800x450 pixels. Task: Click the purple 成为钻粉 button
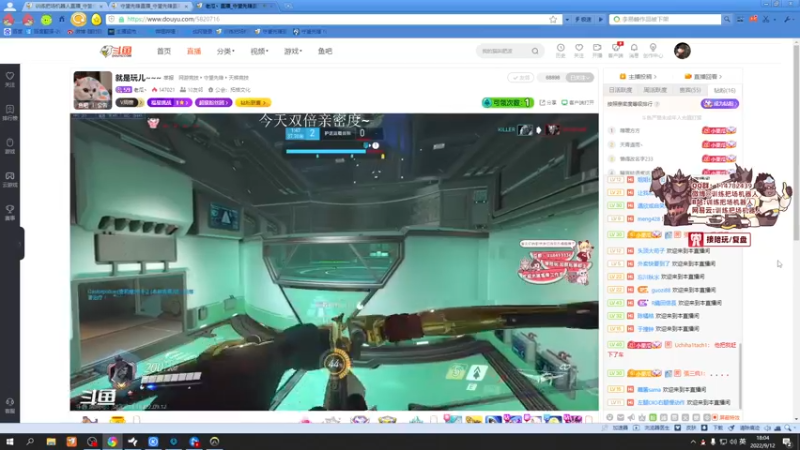pos(720,104)
